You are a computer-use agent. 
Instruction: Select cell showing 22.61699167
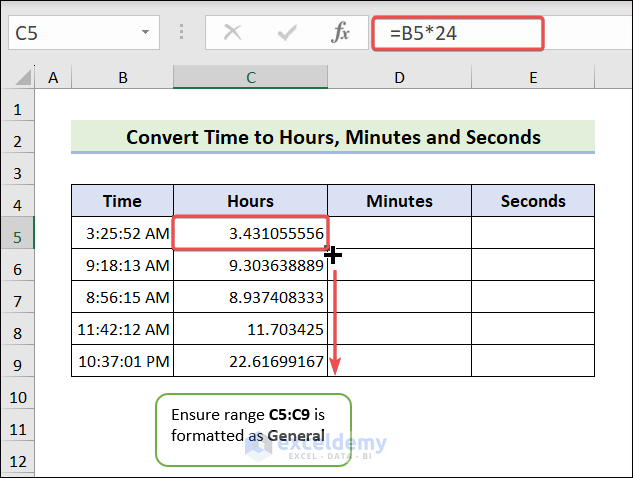(250, 361)
